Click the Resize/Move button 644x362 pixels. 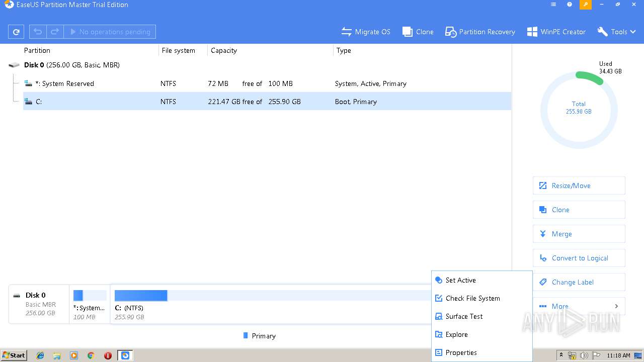(579, 186)
